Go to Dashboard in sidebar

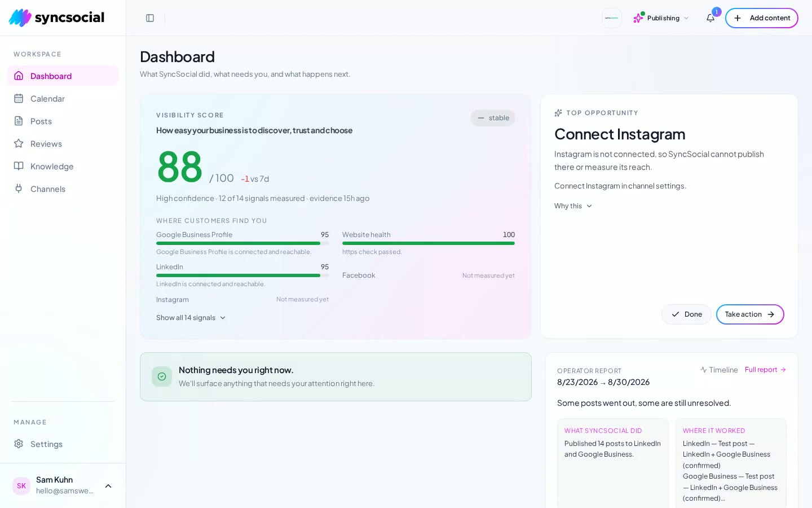[63, 76]
